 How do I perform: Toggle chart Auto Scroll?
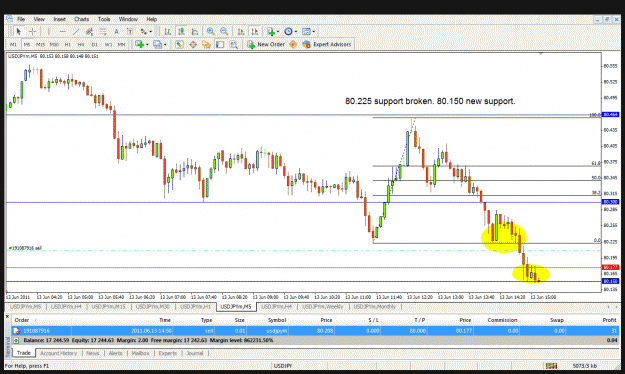click(x=241, y=31)
